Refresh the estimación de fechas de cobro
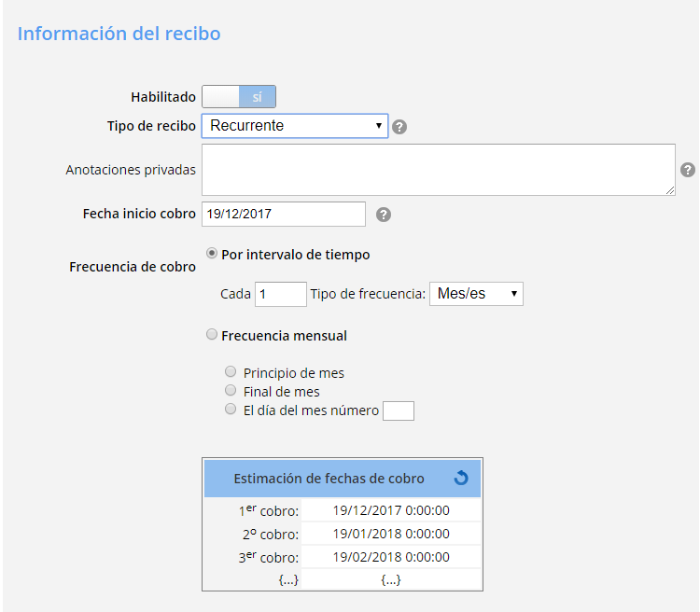Image resolution: width=700 pixels, height=612 pixels. pos(460,479)
